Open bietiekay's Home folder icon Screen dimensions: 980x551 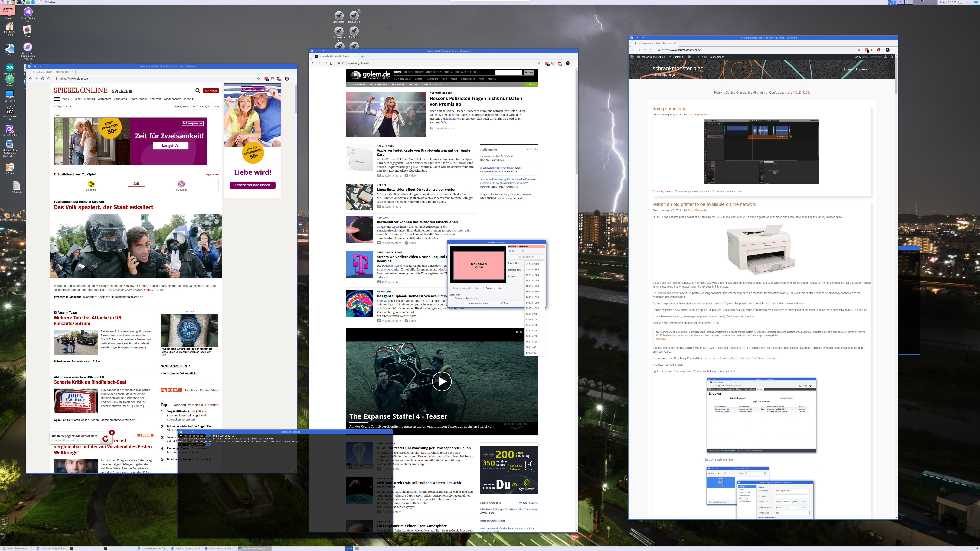click(10, 28)
